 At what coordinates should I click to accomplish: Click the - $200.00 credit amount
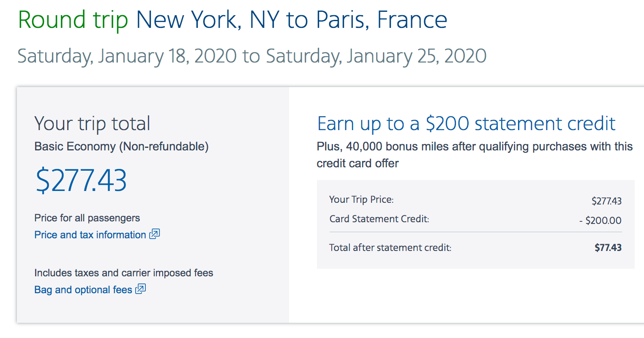click(600, 221)
